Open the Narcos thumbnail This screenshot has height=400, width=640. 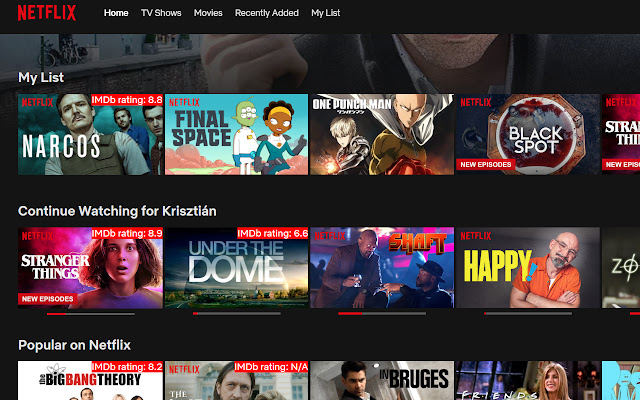[x=90, y=135]
